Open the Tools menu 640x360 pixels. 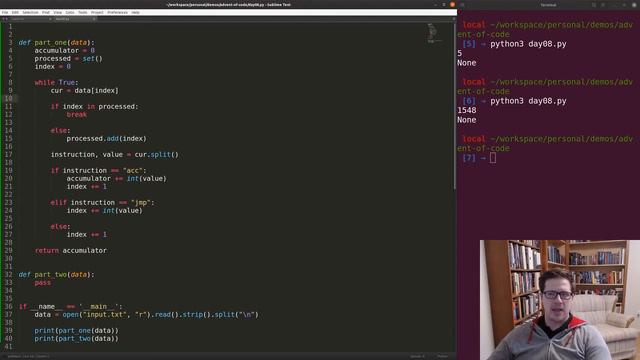tap(82, 12)
